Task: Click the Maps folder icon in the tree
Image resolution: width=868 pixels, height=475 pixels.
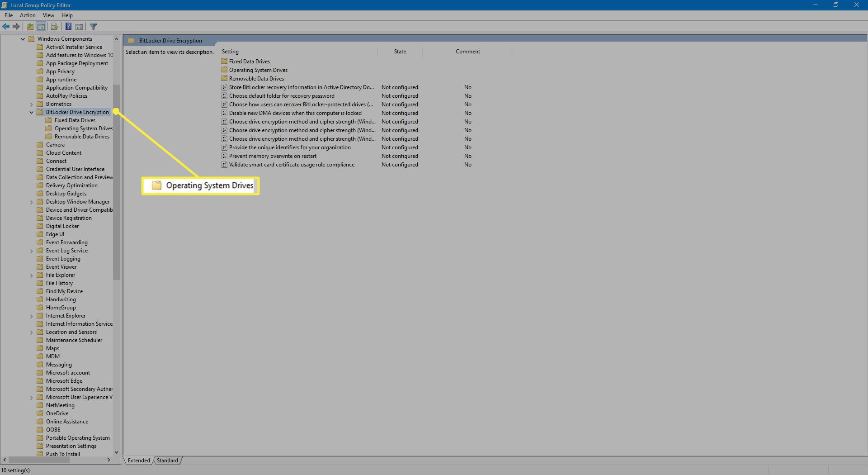Action: tap(40, 348)
